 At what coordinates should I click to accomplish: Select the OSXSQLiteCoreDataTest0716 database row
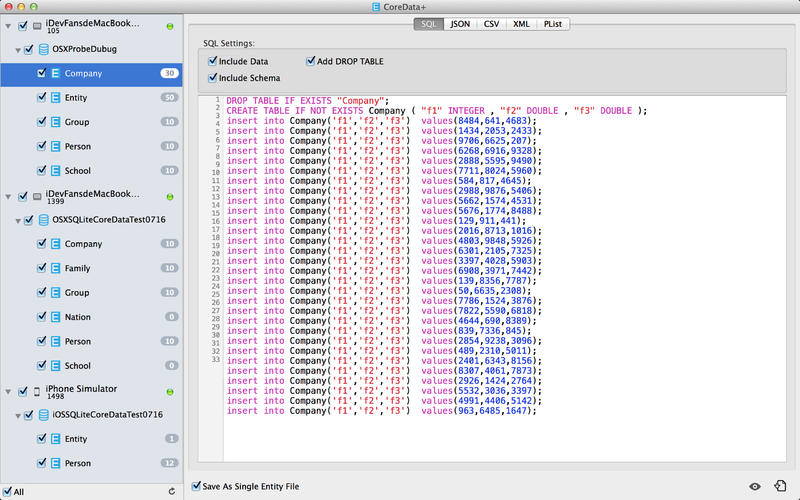tap(91, 220)
